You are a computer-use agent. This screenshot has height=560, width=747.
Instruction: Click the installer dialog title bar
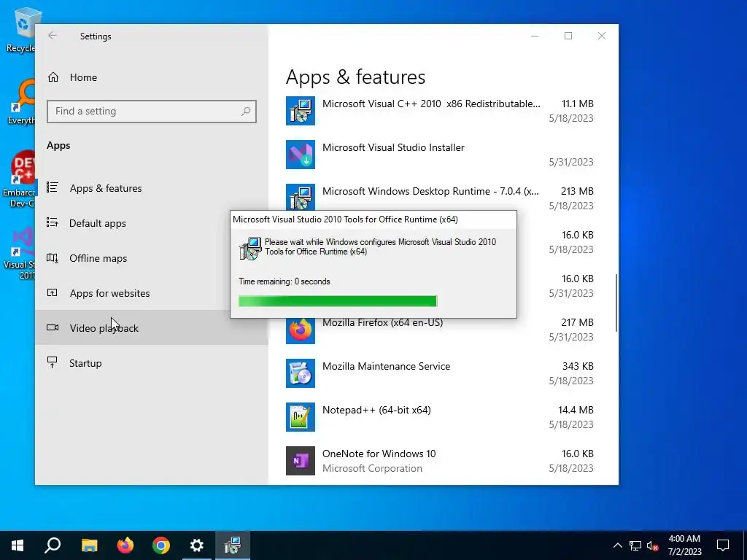pos(373,219)
